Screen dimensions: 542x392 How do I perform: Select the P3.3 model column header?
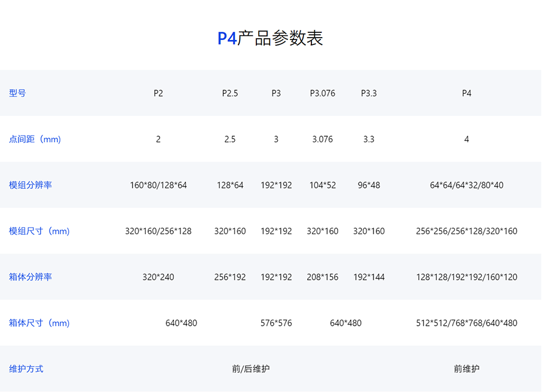coord(369,93)
